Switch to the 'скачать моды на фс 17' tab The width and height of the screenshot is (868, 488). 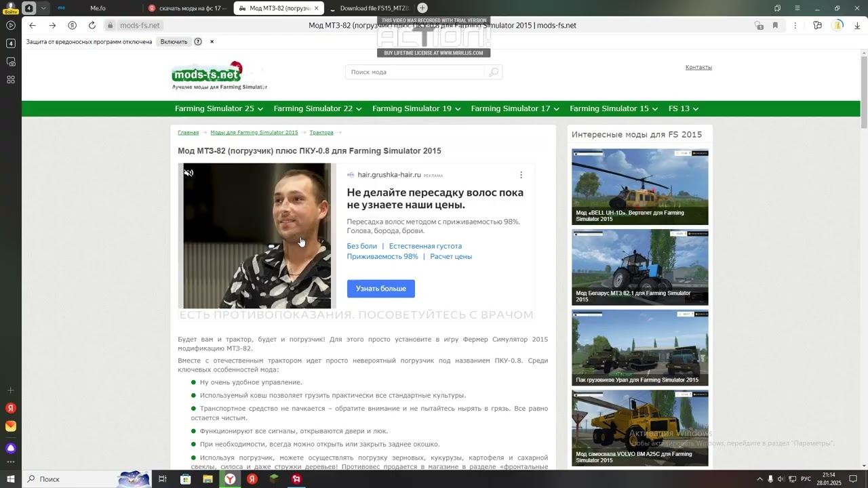coord(187,8)
